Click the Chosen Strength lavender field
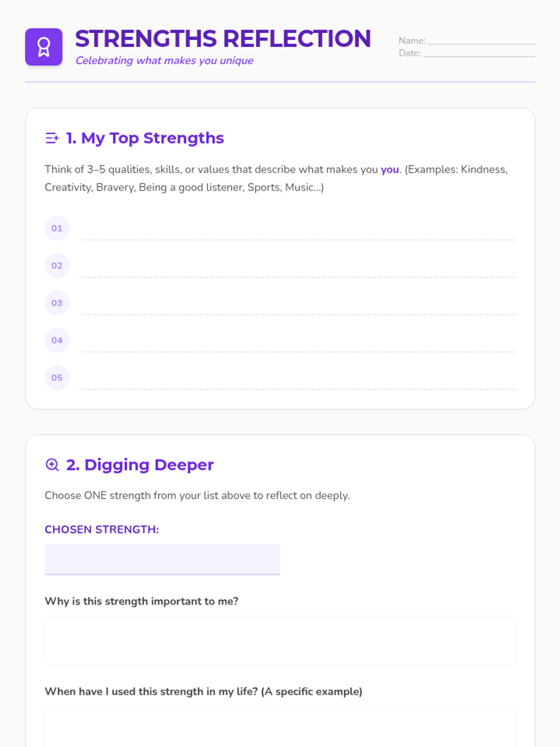This screenshot has width=560, height=747. coord(162,559)
